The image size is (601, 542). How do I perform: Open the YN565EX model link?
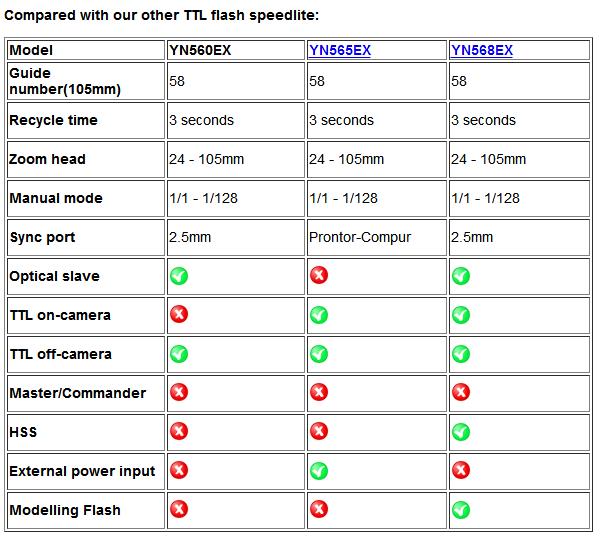pyautogui.click(x=339, y=50)
